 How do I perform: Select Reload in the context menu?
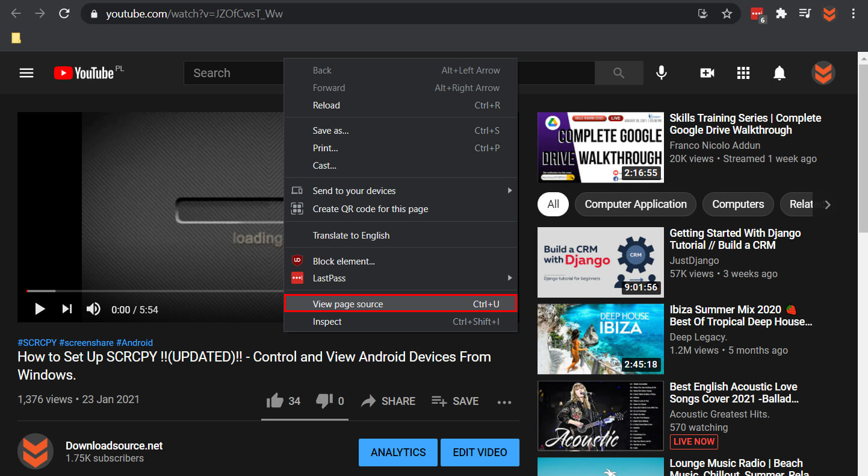(x=401, y=105)
